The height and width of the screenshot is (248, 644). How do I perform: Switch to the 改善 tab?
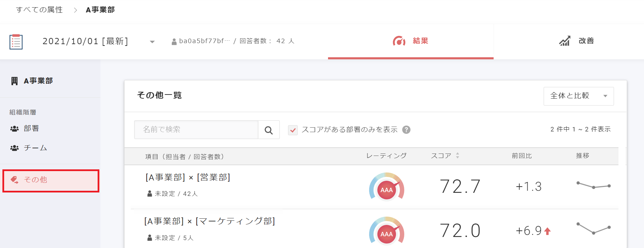click(576, 41)
